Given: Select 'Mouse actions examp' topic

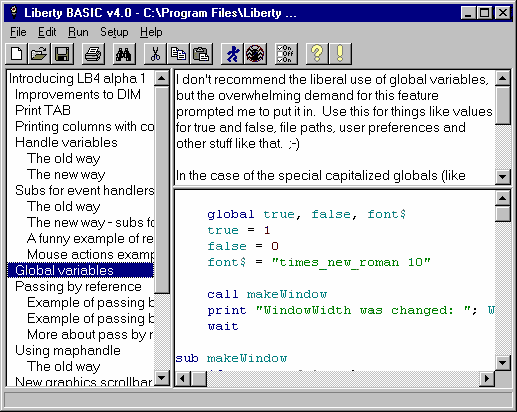Looking at the screenshot, I should tap(90, 255).
